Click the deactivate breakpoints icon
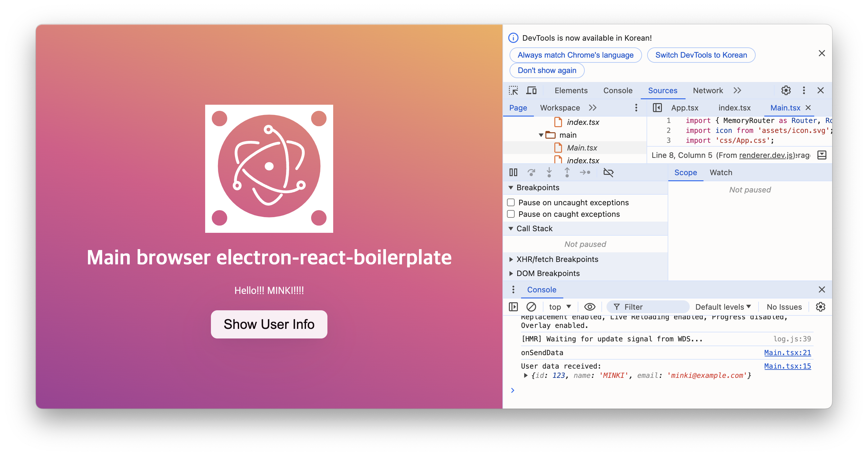Screen dimensions: 868x456 tap(608, 173)
